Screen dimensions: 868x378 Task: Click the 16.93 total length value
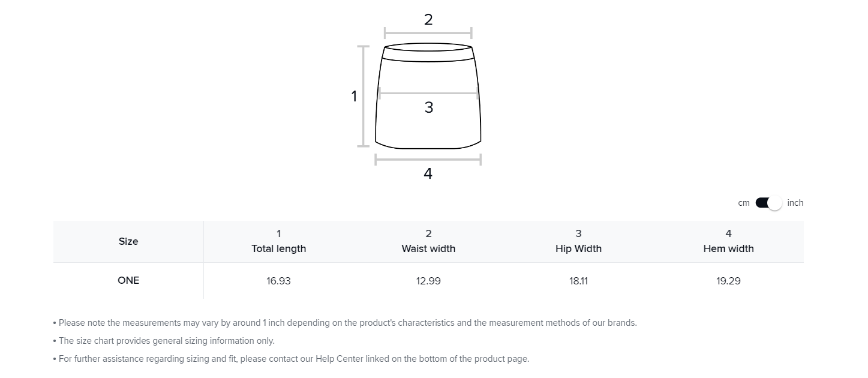(278, 281)
